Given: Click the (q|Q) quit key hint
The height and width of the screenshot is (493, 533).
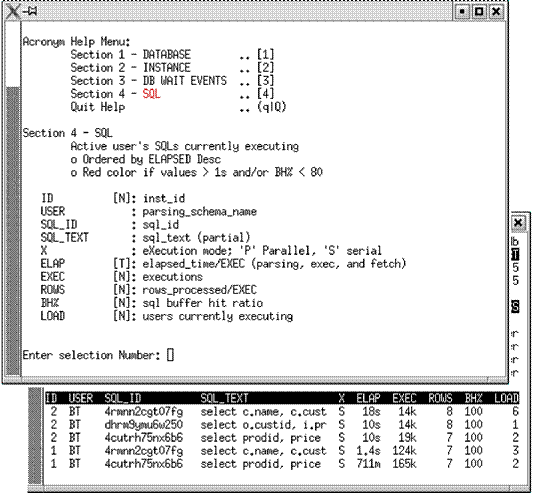Looking at the screenshot, I should (272, 107).
